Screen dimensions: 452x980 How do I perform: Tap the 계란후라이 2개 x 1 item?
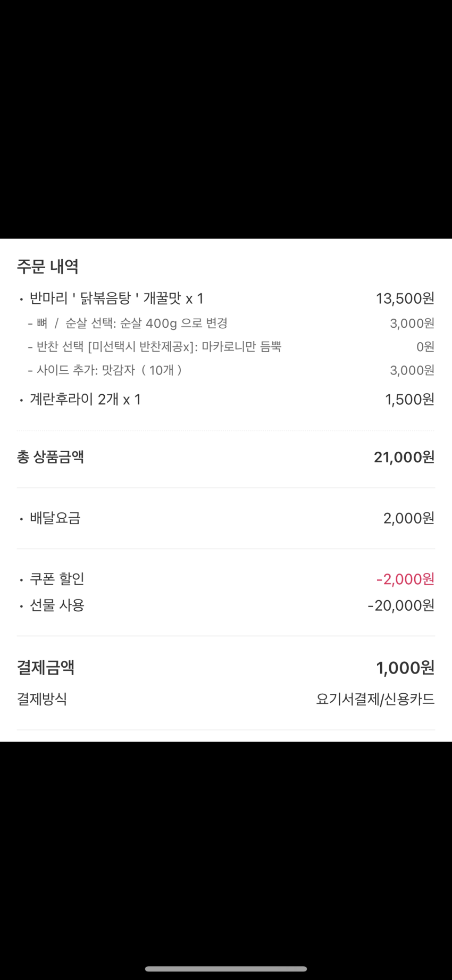pos(85,400)
